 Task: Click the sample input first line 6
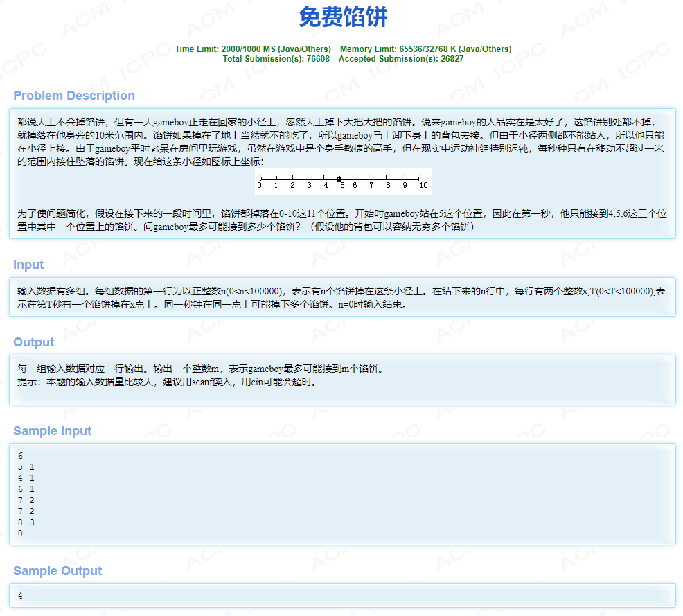point(21,456)
